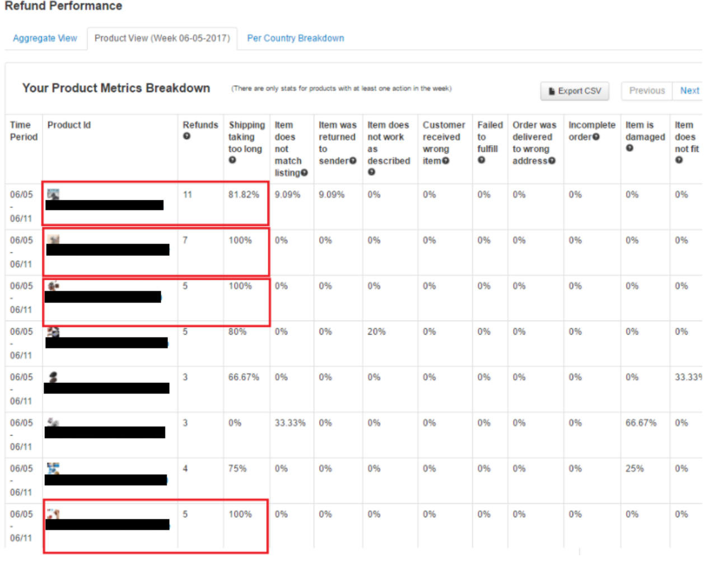The height and width of the screenshot is (562, 728).
Task: Click the 9.09% item does not match value
Action: (x=287, y=195)
